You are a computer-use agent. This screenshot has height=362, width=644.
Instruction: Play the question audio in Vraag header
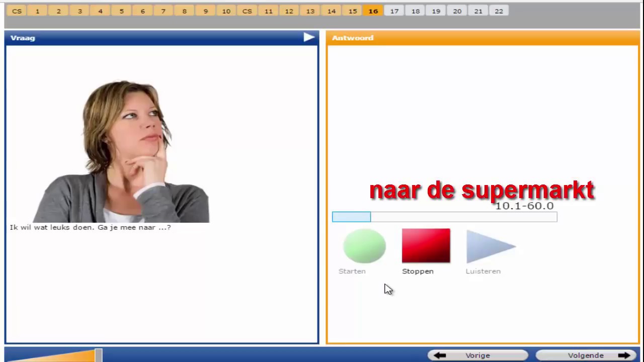pyautogui.click(x=309, y=37)
